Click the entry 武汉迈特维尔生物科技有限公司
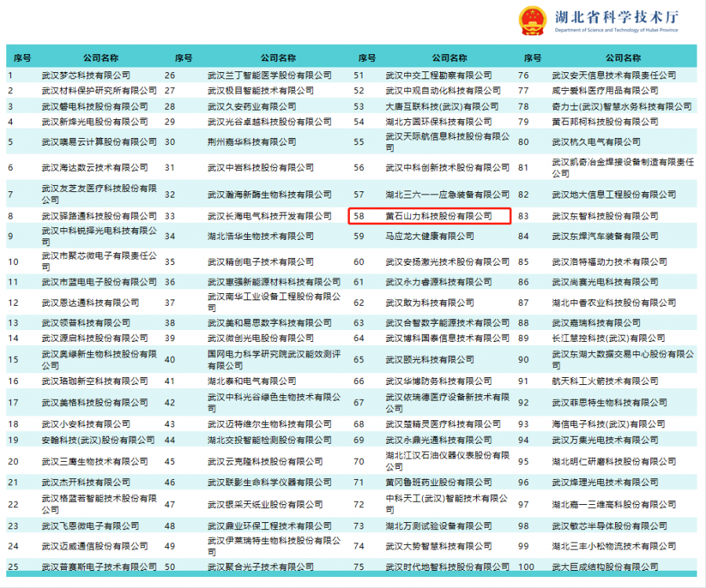The height and width of the screenshot is (588, 706). pyautogui.click(x=269, y=424)
